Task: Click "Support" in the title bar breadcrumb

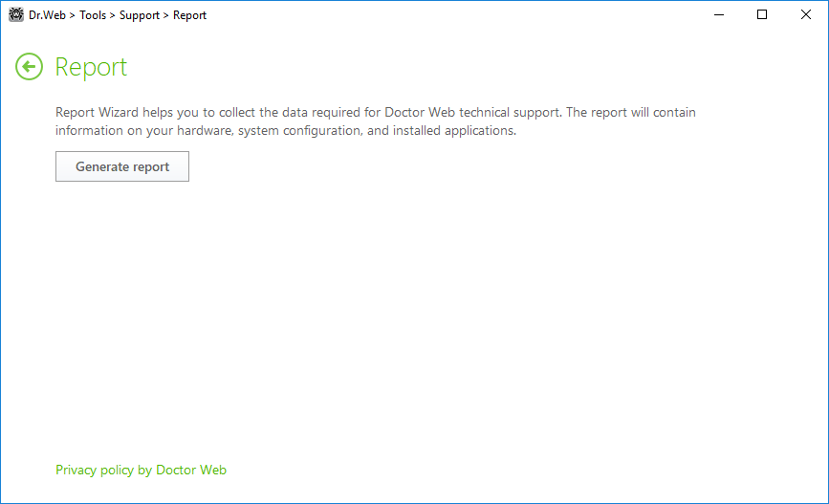Action: click(140, 15)
